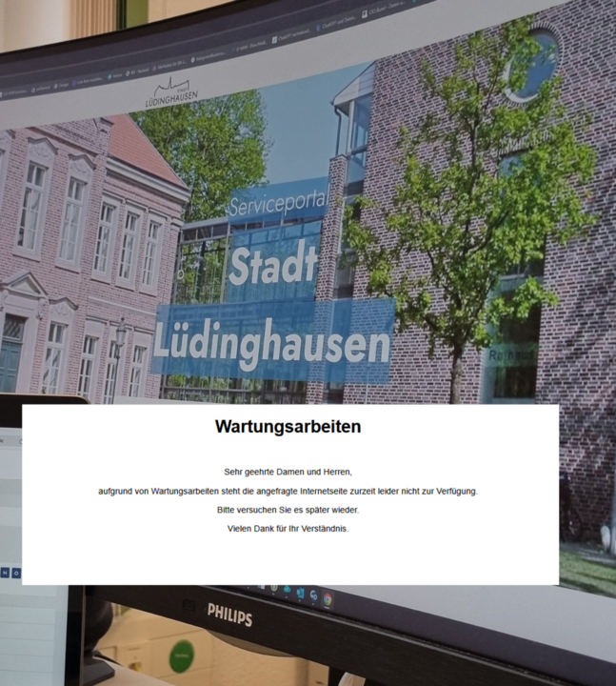Open the 'ChatGPT rechtskonf...' bookmark

[291, 38]
